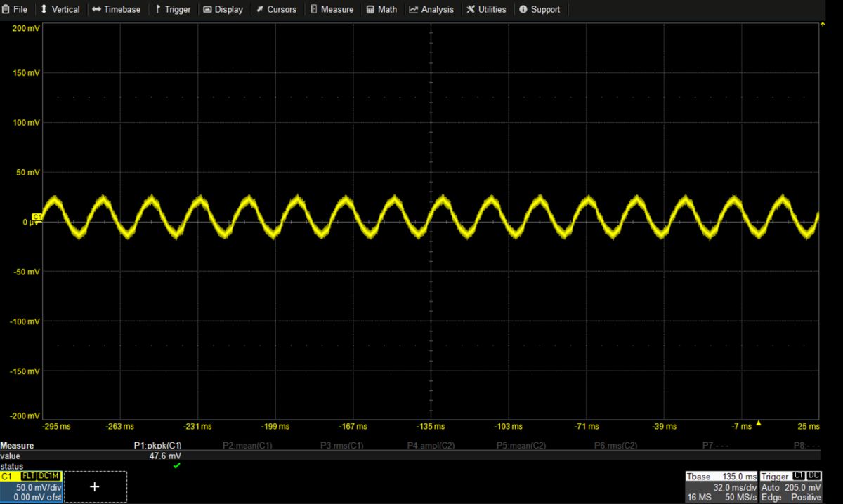843x504 pixels.
Task: Click the Positive trigger slope label
Action: [805, 497]
